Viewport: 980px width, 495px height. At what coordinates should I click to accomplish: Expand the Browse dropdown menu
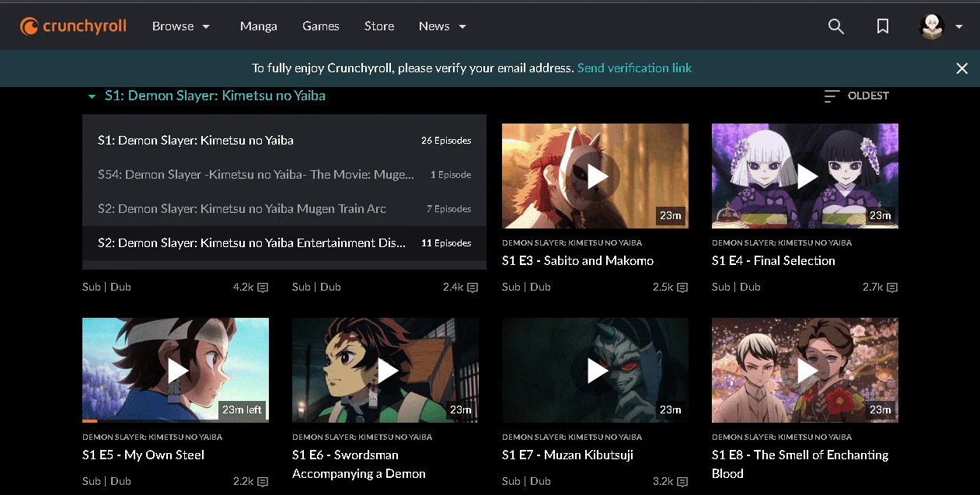click(x=181, y=26)
